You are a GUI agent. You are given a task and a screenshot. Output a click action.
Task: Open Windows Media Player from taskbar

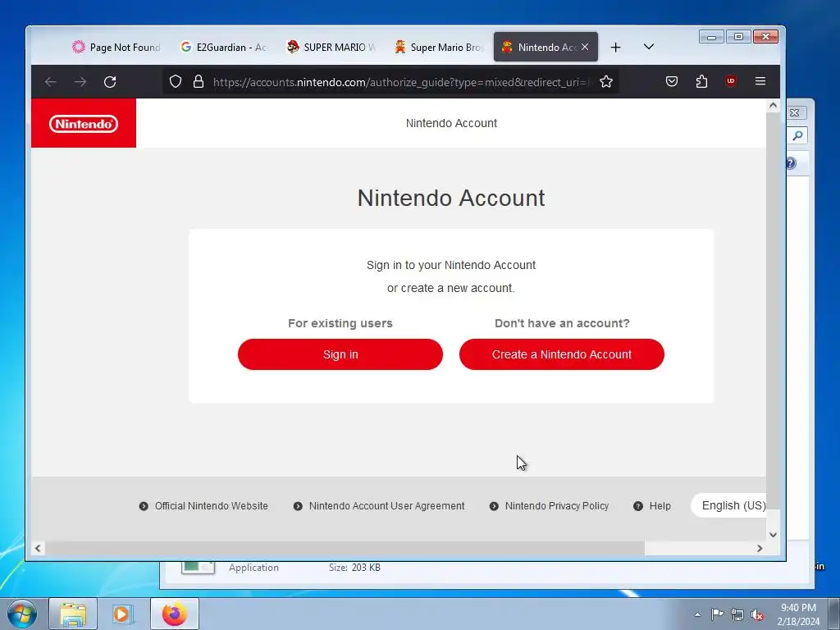click(122, 614)
